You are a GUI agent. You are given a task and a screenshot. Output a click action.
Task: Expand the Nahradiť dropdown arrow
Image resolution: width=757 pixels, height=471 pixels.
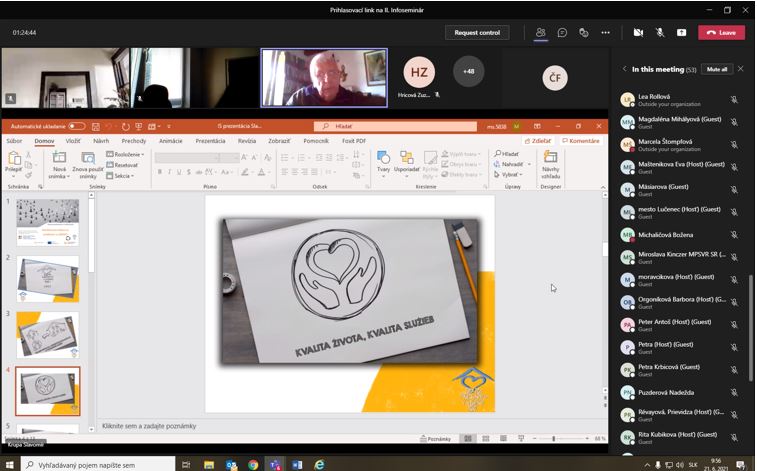[x=529, y=165]
